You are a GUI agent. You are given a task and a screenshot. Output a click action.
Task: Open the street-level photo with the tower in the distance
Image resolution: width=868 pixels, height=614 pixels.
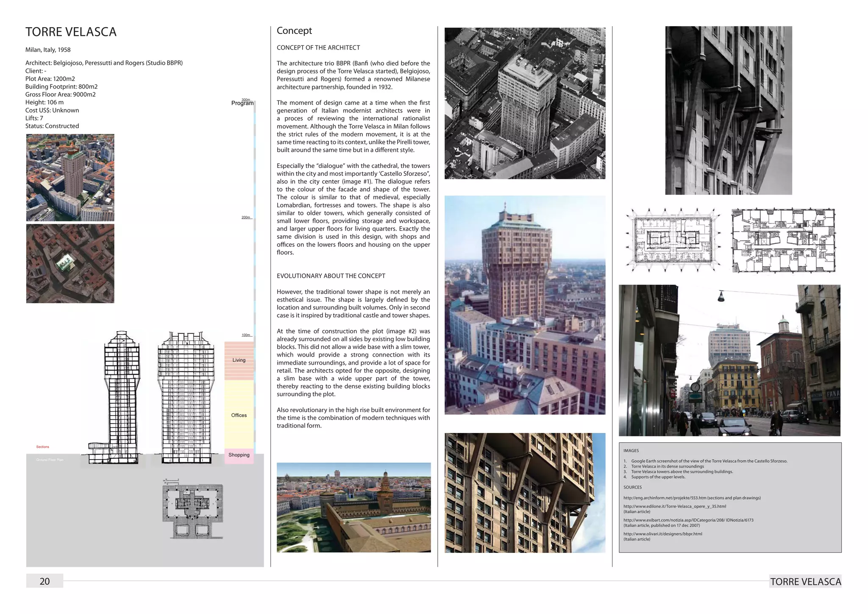coord(729,360)
